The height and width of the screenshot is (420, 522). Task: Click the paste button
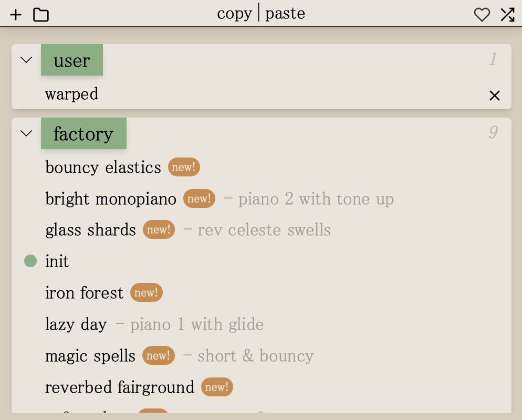click(285, 14)
